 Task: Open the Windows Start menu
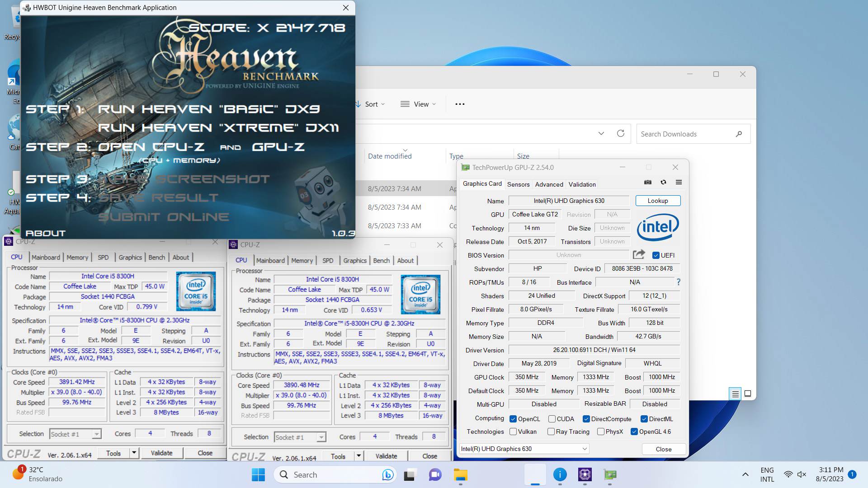click(x=259, y=475)
